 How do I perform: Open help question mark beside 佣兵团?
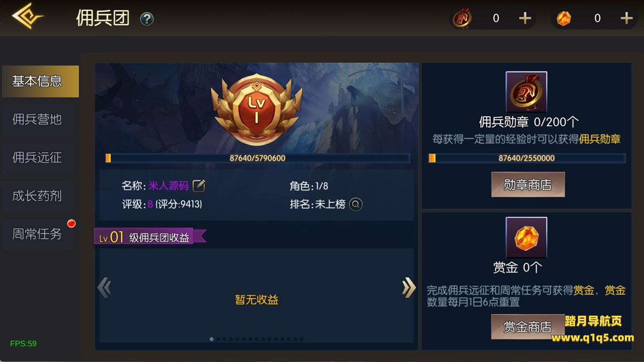(147, 19)
